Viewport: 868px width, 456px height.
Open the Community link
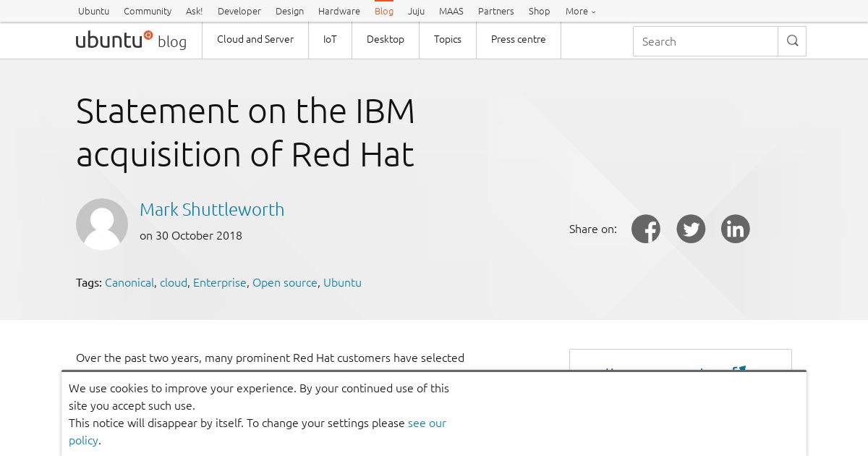[148, 11]
